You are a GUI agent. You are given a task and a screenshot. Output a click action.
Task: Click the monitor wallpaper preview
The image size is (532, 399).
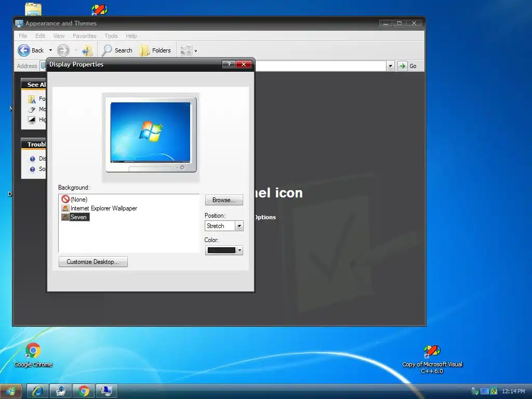click(150, 132)
